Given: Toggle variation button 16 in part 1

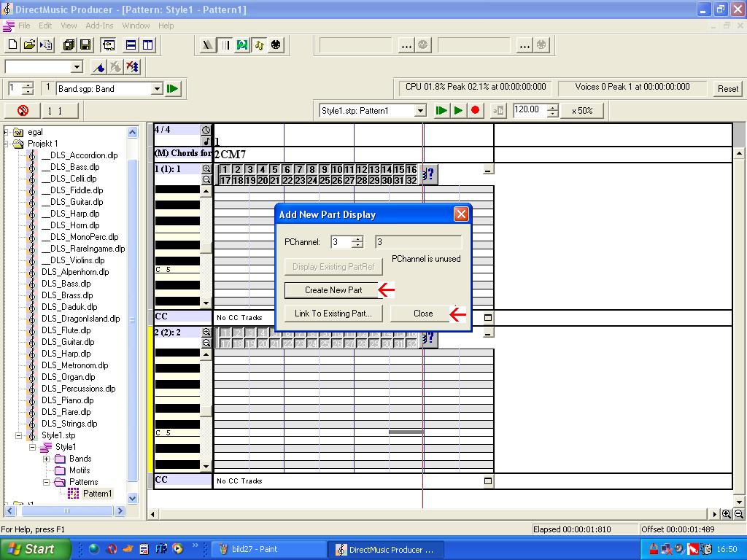Looking at the screenshot, I should click(411, 170).
